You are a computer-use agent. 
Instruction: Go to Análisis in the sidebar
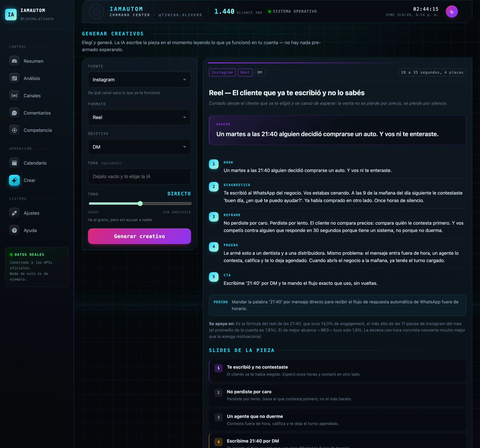[x=32, y=78]
